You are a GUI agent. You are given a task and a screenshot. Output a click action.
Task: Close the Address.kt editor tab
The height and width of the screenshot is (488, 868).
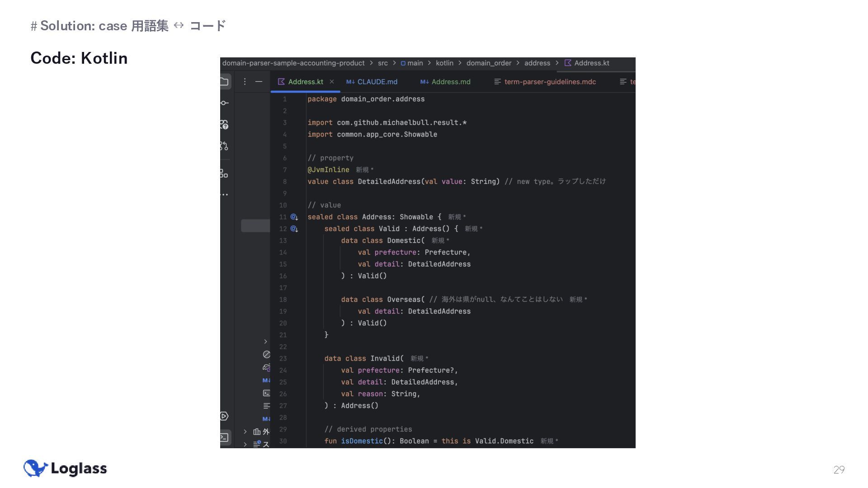(x=332, y=82)
